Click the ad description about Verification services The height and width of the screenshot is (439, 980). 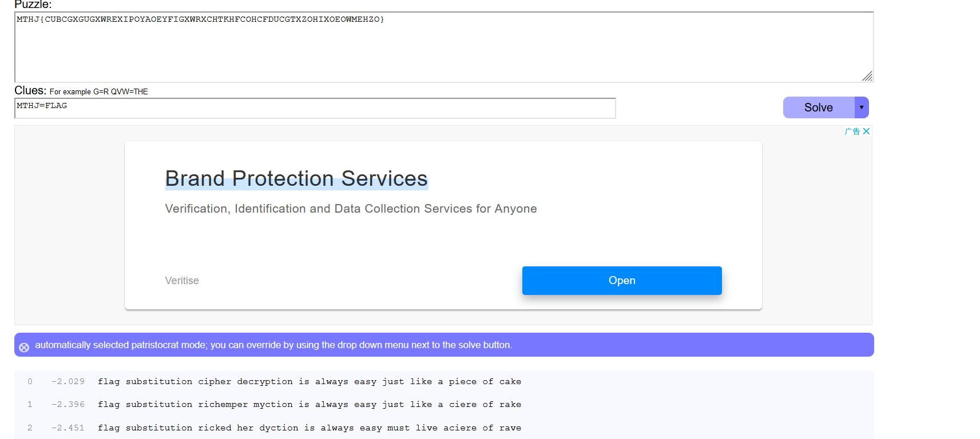(351, 209)
